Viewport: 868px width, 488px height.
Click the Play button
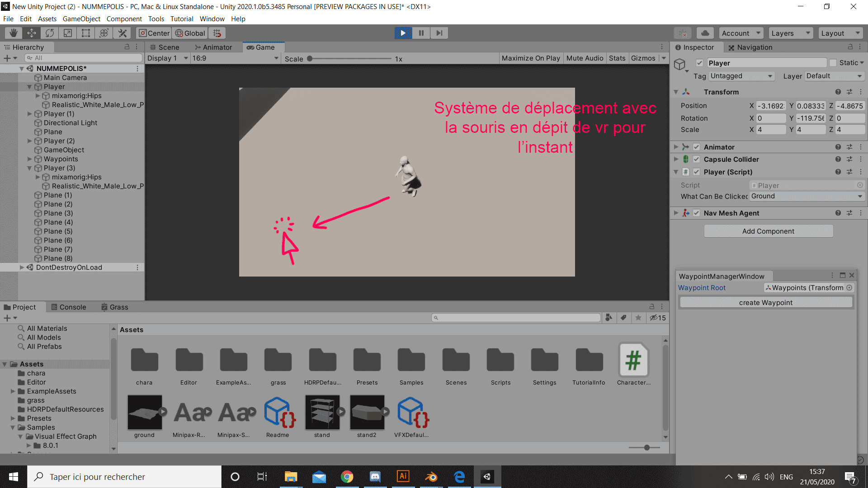pos(403,33)
